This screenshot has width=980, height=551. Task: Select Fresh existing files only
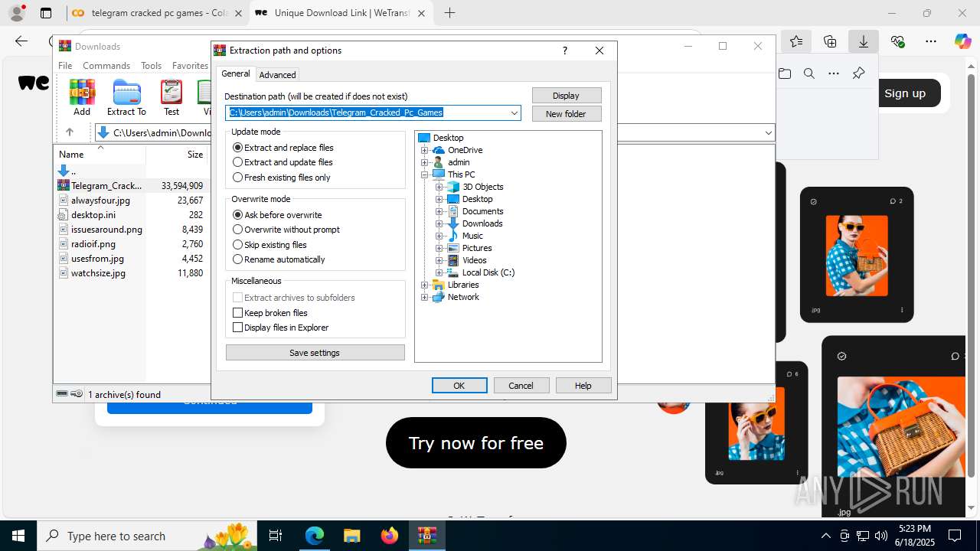click(282, 178)
